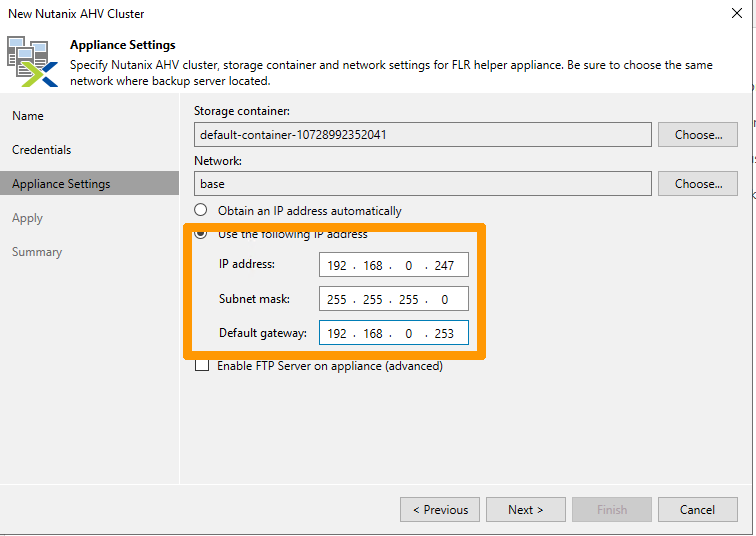Open the Name wizard step
Viewport: 756px width, 536px height.
coord(28,116)
